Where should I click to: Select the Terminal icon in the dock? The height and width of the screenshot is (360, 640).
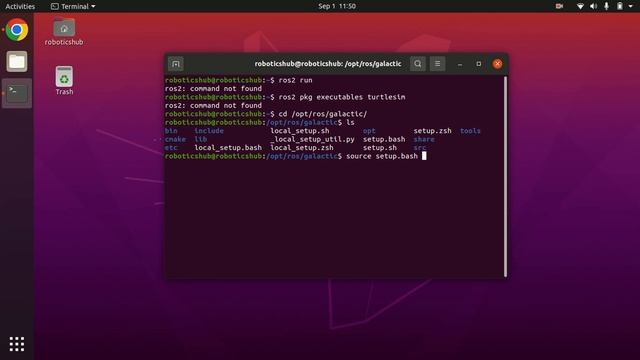click(x=17, y=93)
